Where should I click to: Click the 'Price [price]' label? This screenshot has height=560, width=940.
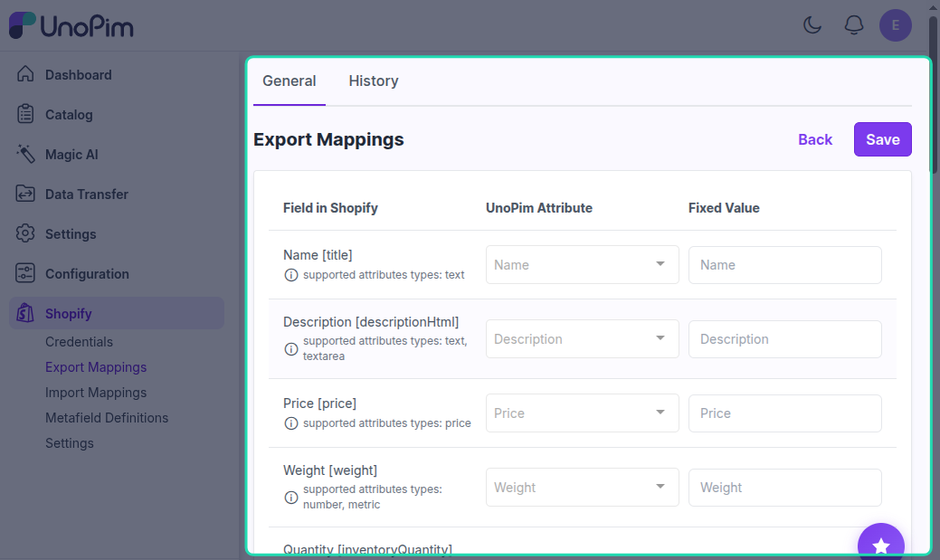319,403
